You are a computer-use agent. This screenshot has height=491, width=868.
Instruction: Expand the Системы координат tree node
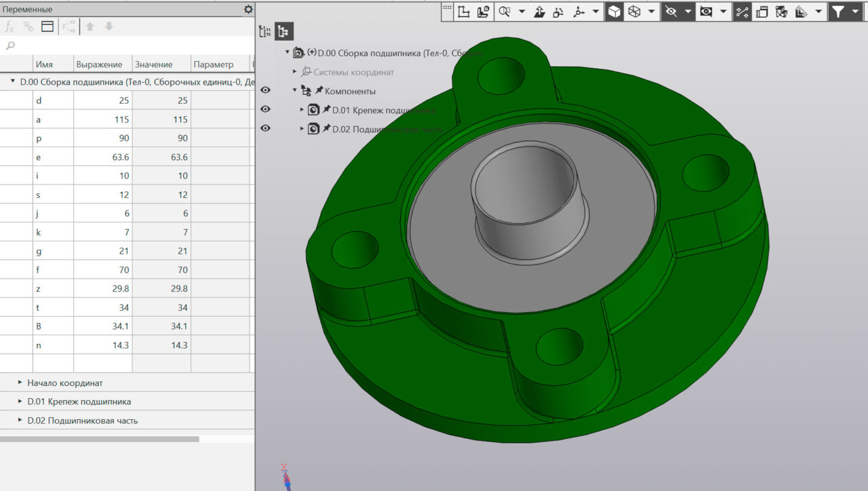coord(295,72)
